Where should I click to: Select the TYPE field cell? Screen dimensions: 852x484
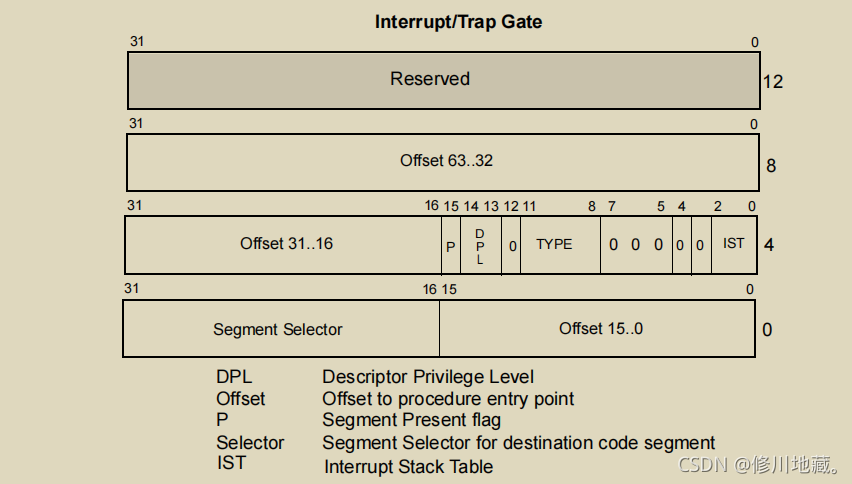[561, 245]
